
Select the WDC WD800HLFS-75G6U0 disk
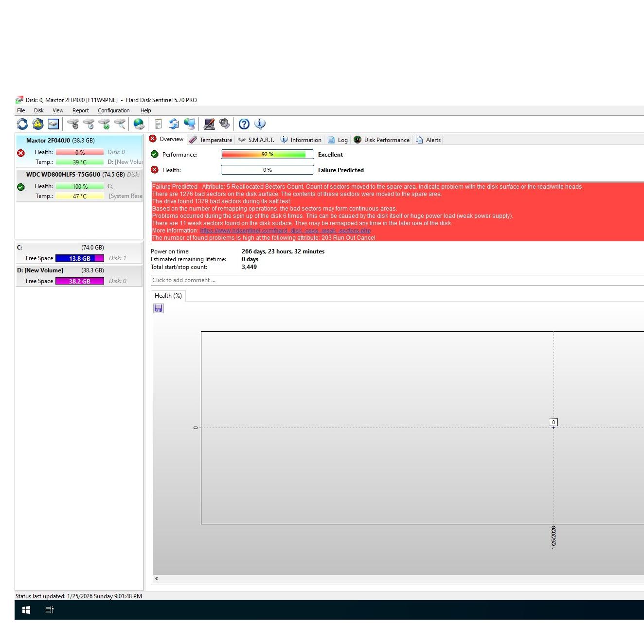pyautogui.click(x=63, y=175)
